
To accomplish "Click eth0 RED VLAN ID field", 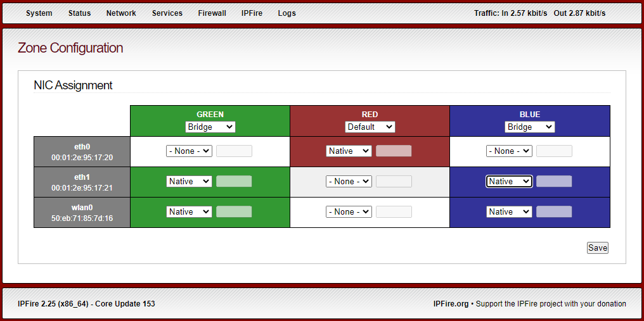I will [394, 151].
